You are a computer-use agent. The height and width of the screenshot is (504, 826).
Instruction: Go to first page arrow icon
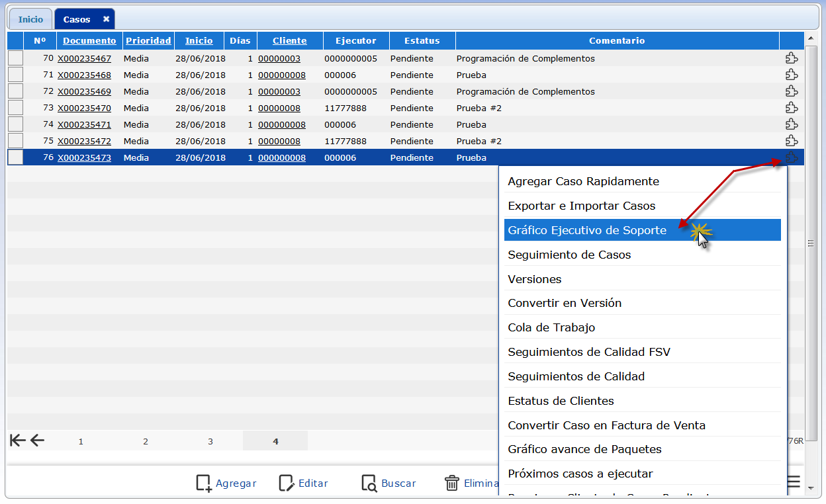pyautogui.click(x=17, y=441)
